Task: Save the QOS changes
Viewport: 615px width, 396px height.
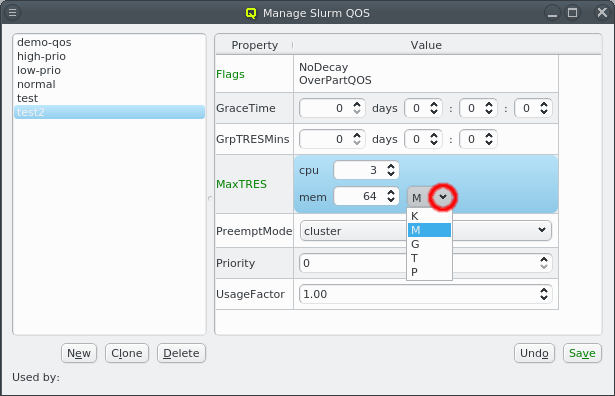Action: (582, 353)
